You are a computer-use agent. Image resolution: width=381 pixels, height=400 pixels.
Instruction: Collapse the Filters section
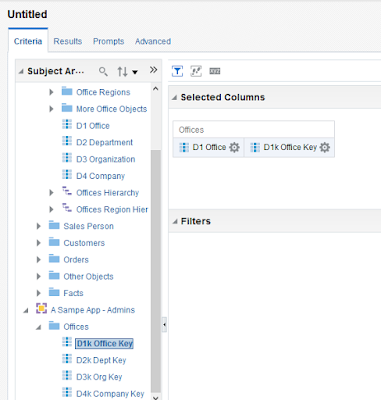click(x=175, y=221)
